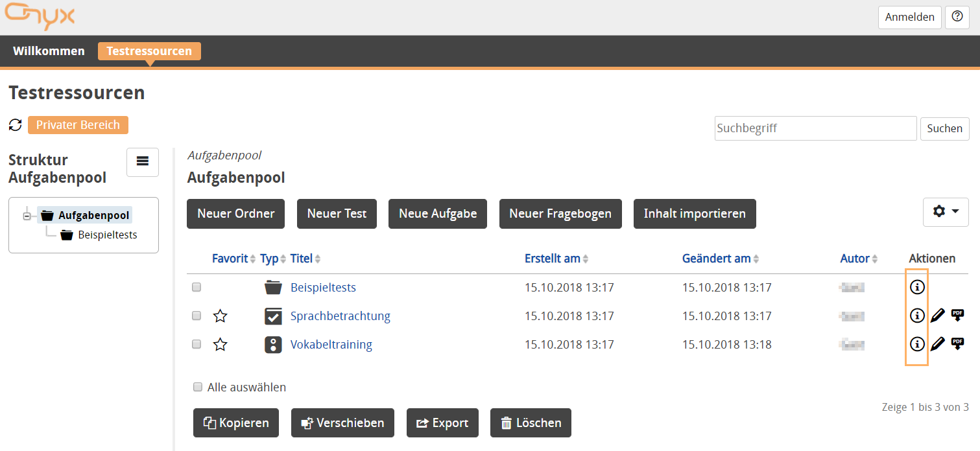
Task: Open the help icon in the top right
Action: 957,17
